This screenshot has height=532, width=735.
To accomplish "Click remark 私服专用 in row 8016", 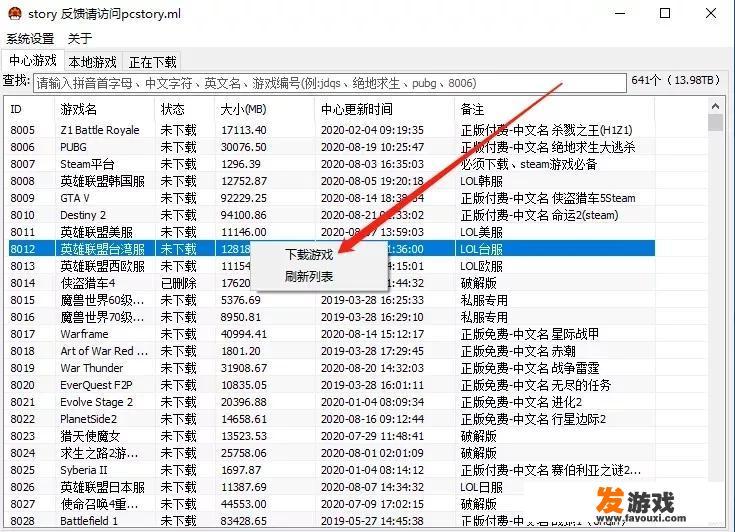I will [x=484, y=317].
